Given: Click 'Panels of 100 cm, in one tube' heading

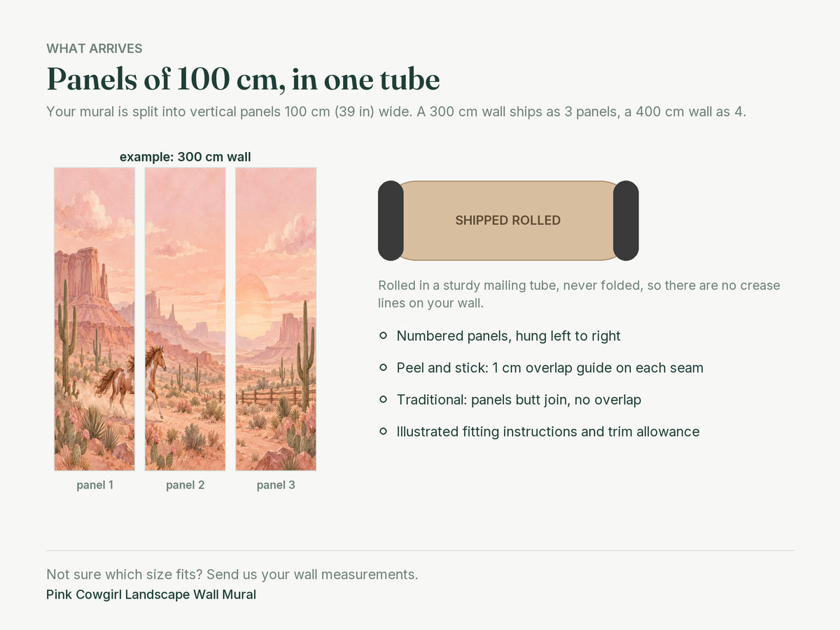Looking at the screenshot, I should pos(243,79).
